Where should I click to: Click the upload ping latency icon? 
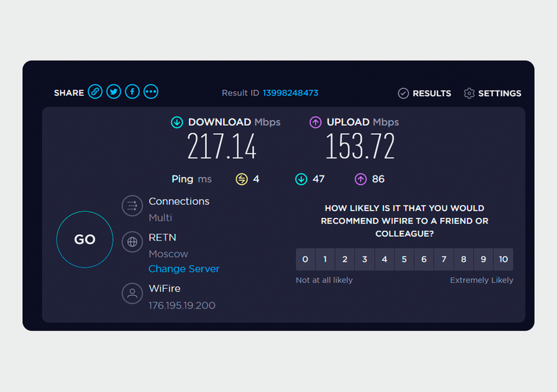[x=361, y=179]
